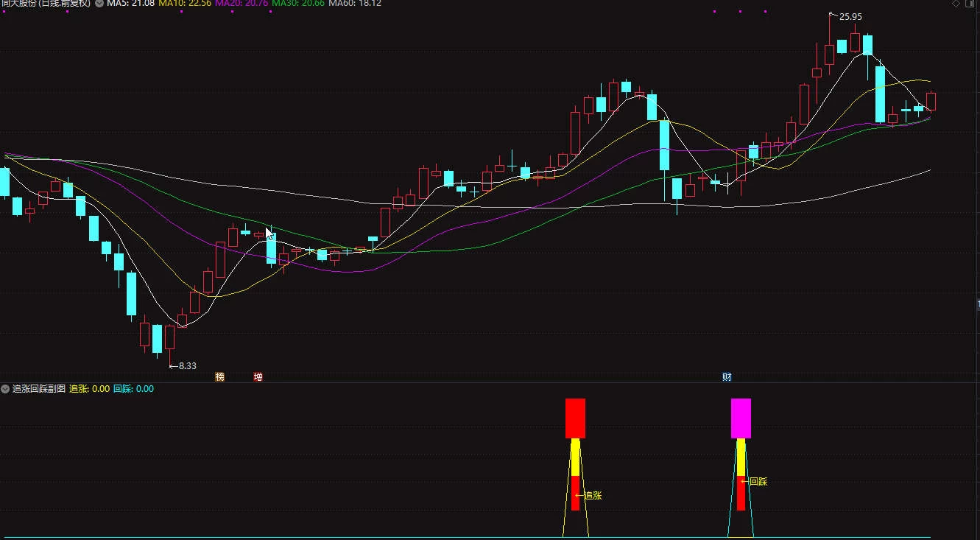Select the MA20: 20.76 indicator label

(241, 4)
